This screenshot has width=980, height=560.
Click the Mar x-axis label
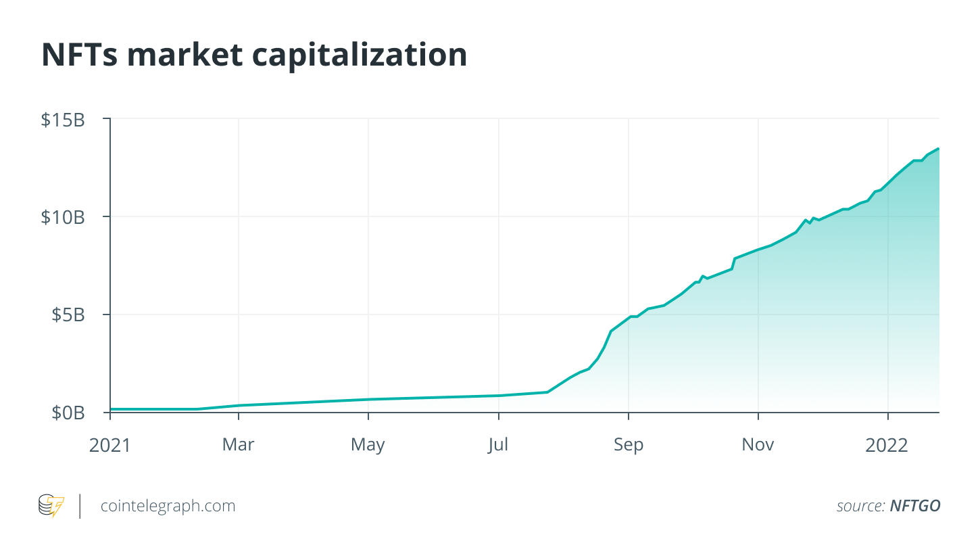[239, 445]
